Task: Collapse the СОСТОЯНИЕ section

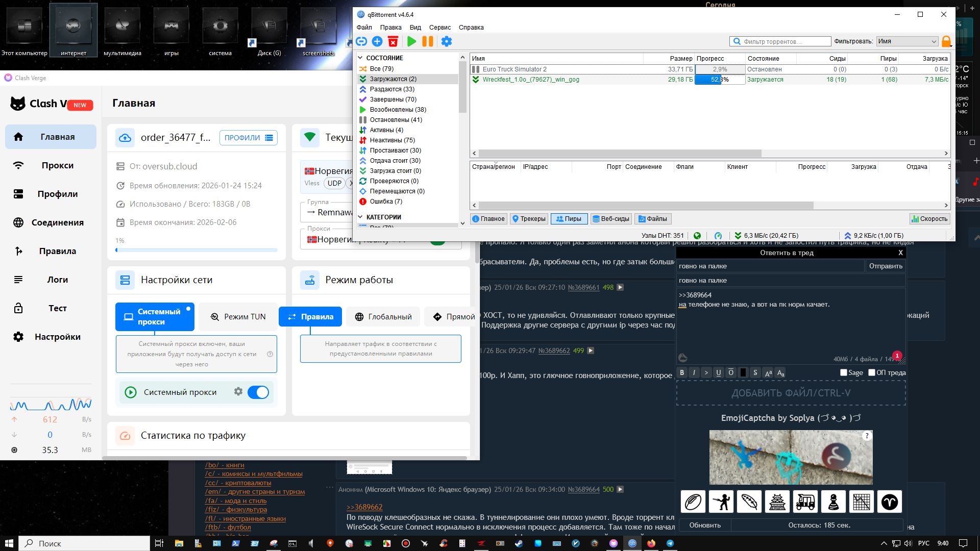Action: pos(360,58)
